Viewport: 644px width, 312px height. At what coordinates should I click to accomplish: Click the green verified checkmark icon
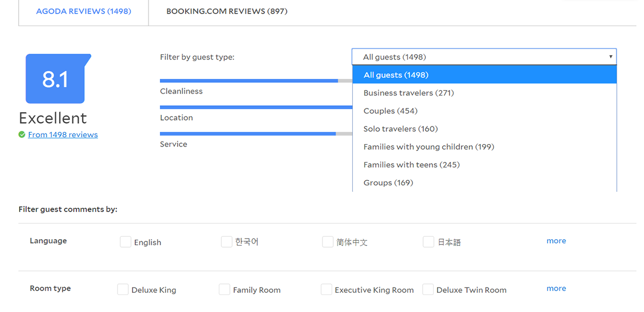pos(21,134)
